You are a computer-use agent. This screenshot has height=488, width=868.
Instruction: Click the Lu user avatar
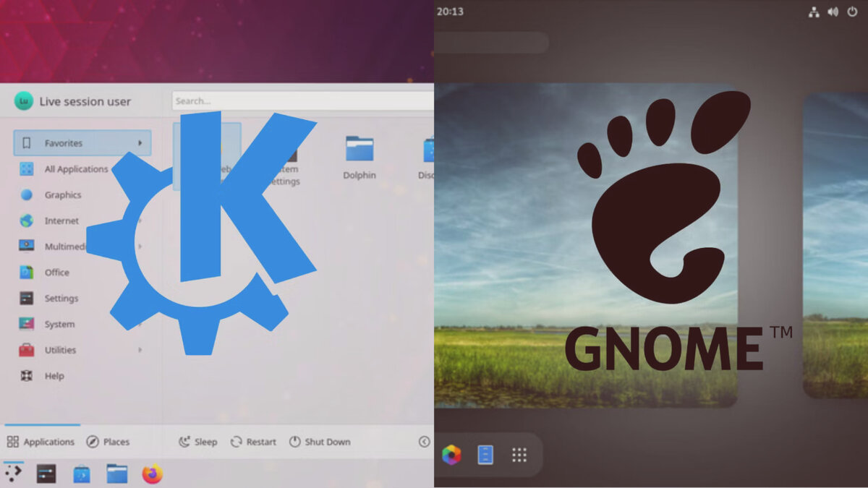(24, 101)
